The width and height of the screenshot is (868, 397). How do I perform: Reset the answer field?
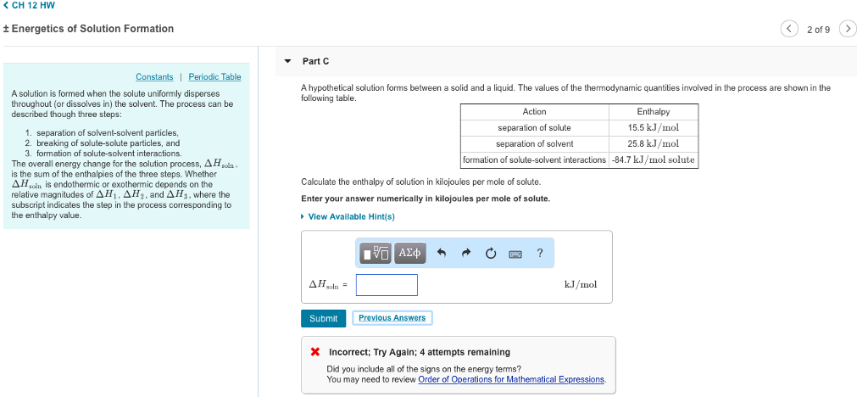491,254
